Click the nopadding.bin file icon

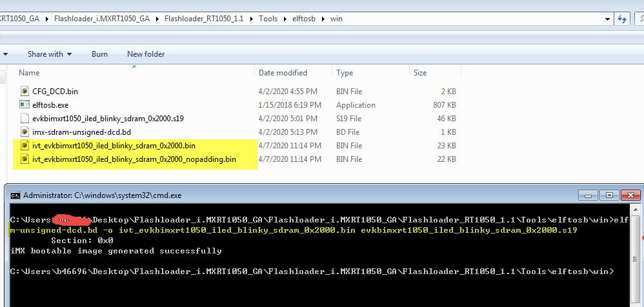click(25, 159)
